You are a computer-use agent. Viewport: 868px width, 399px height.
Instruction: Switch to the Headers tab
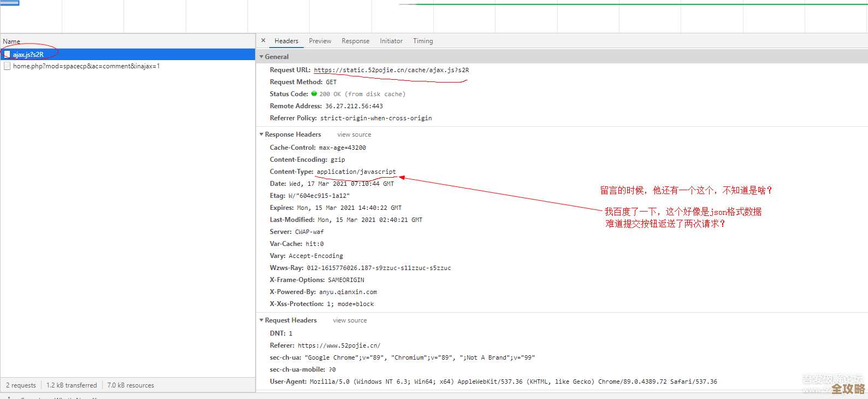286,41
